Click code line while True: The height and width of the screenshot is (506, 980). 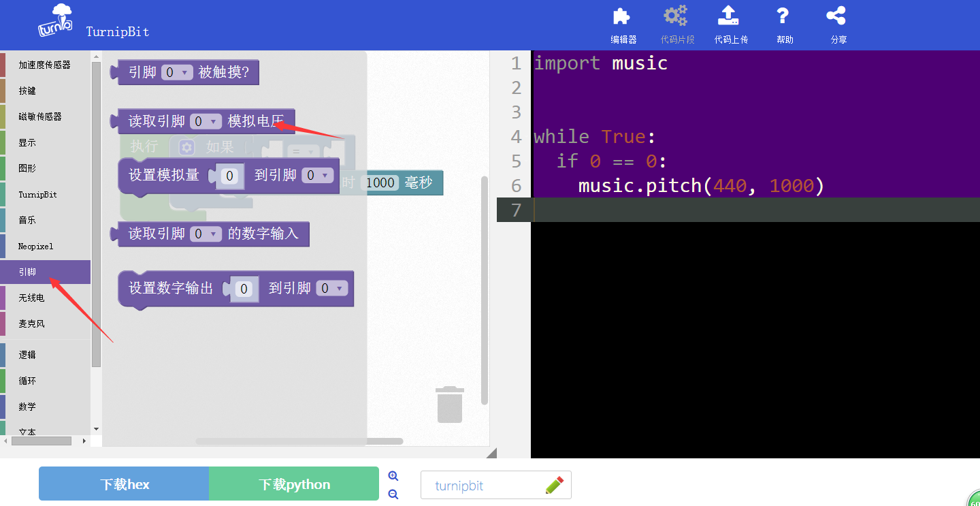coord(595,137)
